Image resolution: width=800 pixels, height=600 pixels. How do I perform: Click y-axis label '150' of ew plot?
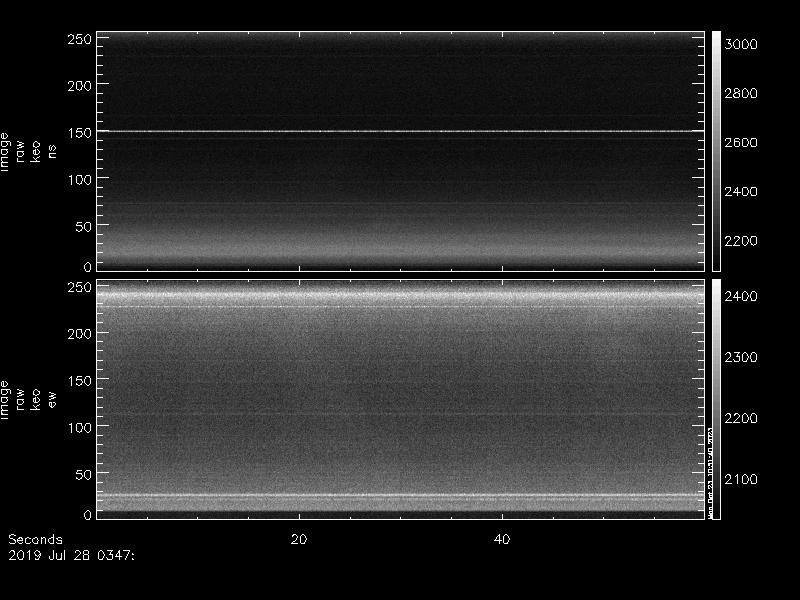point(80,381)
